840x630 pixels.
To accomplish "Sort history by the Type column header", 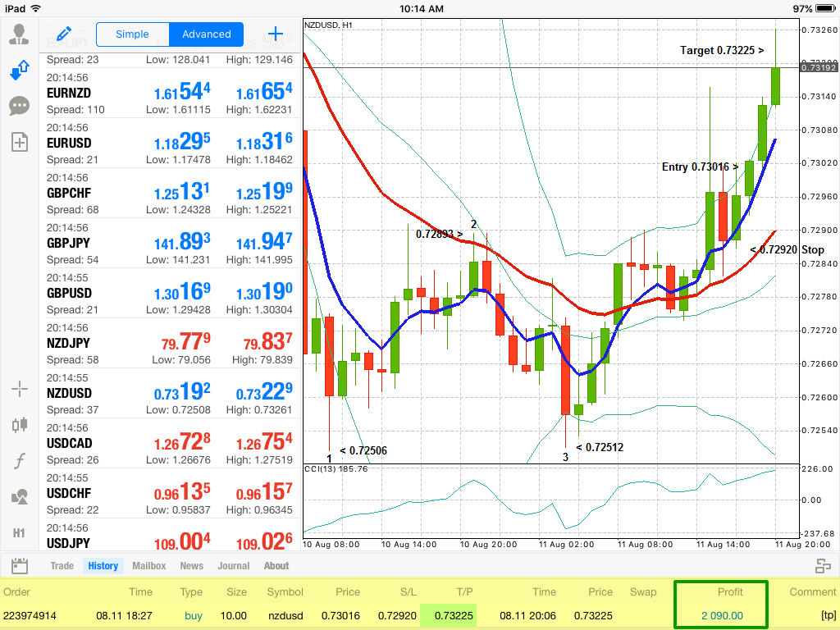I will tap(191, 592).
